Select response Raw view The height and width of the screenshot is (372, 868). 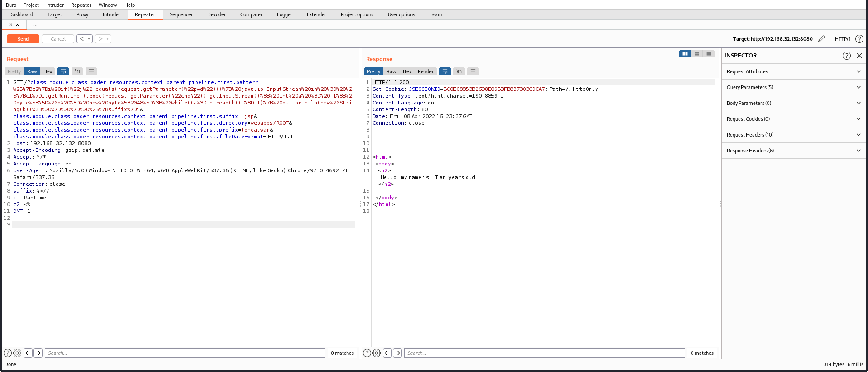(x=391, y=71)
